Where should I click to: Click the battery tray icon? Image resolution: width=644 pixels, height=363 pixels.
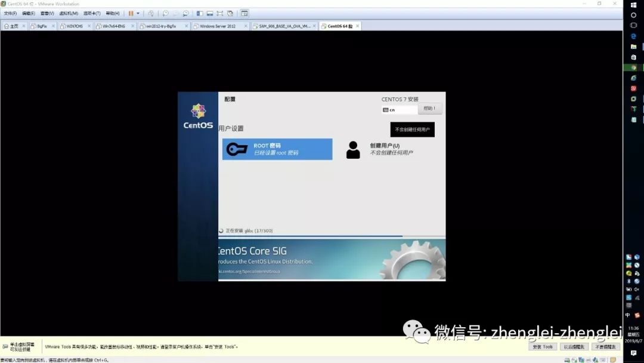[629, 290]
